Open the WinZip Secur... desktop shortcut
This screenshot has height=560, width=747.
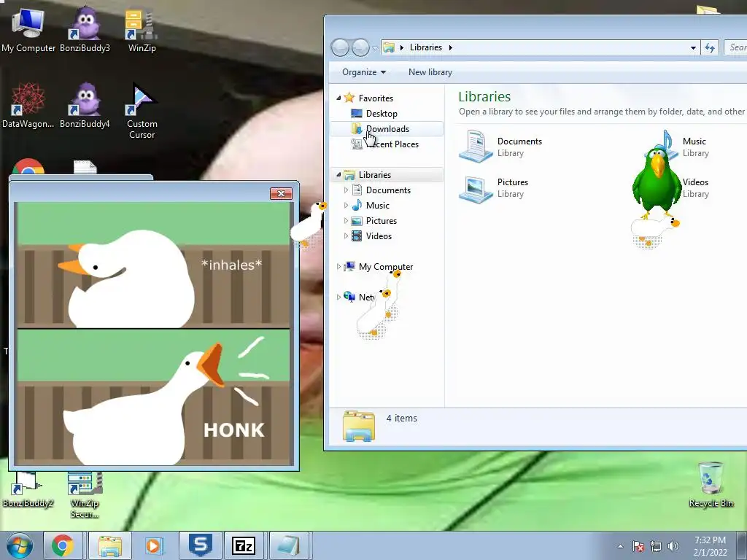point(85,495)
